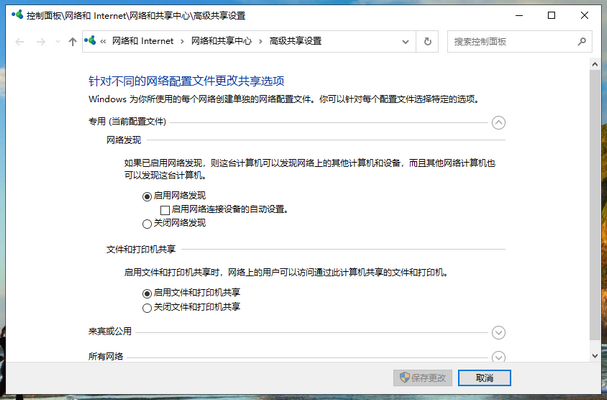This screenshot has width=607, height=400.
Task: Click the network icon in address bar
Action: point(91,42)
